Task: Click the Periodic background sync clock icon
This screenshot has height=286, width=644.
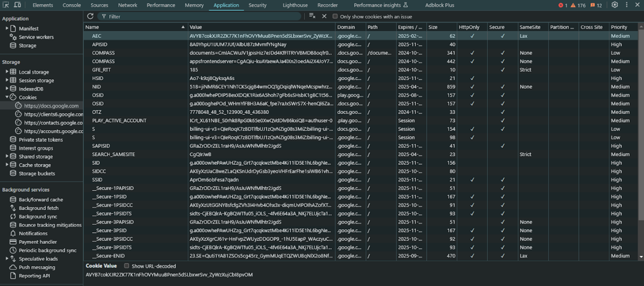Action: click(13, 250)
